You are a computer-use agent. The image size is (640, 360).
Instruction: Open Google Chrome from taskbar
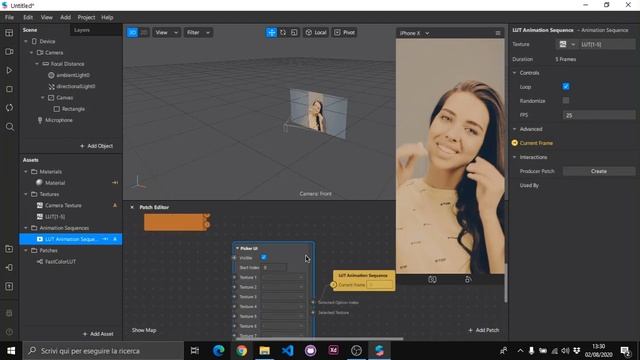242,351
